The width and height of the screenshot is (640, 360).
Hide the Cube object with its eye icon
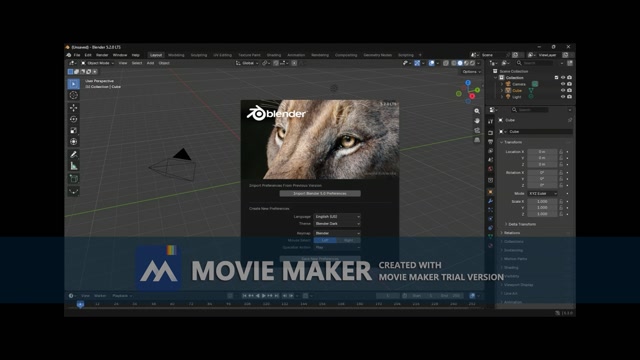pos(563,90)
